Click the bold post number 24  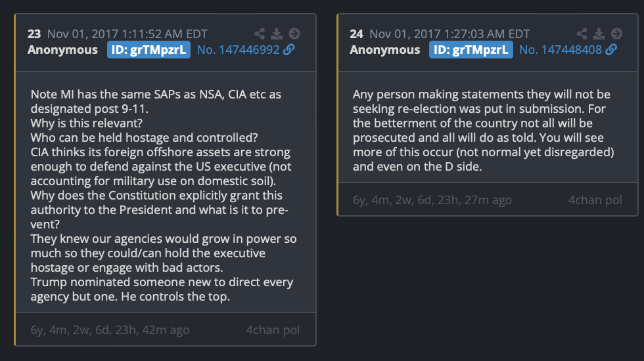point(356,33)
